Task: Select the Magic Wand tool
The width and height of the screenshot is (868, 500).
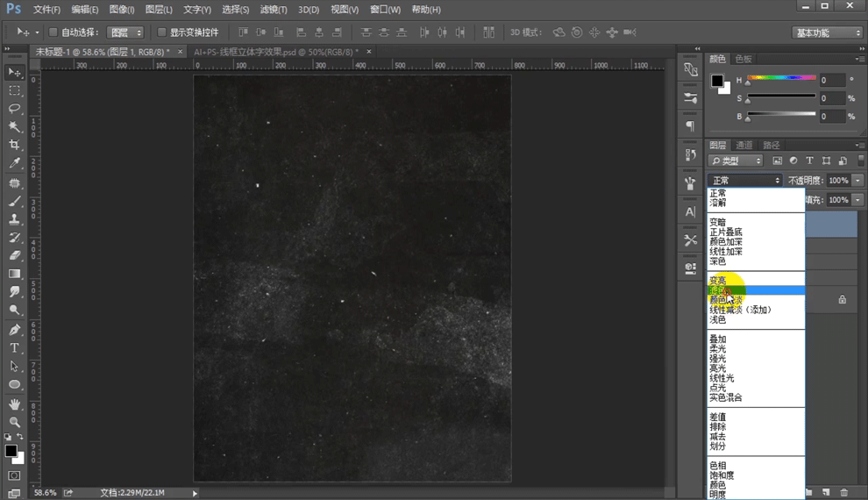Action: tap(14, 127)
